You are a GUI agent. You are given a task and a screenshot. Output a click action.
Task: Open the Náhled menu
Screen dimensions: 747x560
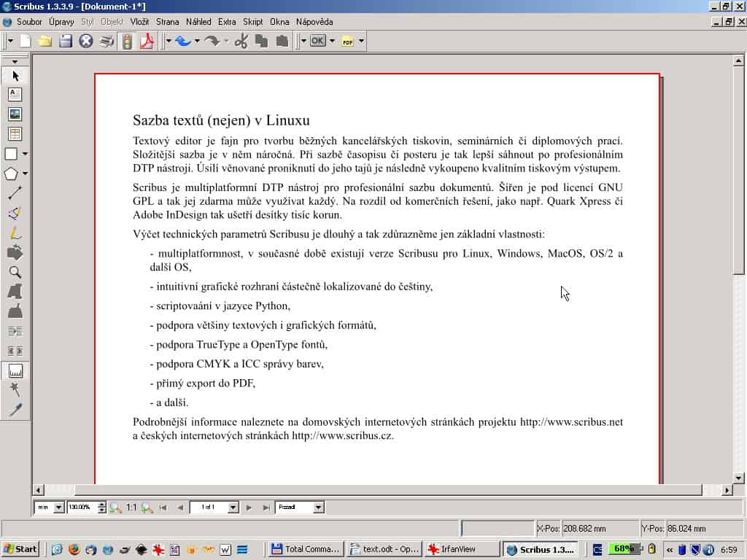click(198, 22)
